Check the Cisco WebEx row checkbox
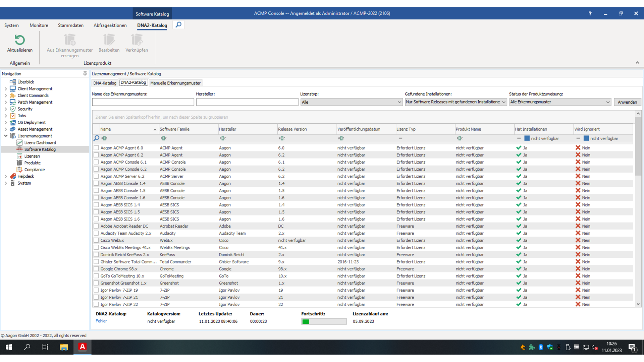The image size is (644, 362). 96,240
